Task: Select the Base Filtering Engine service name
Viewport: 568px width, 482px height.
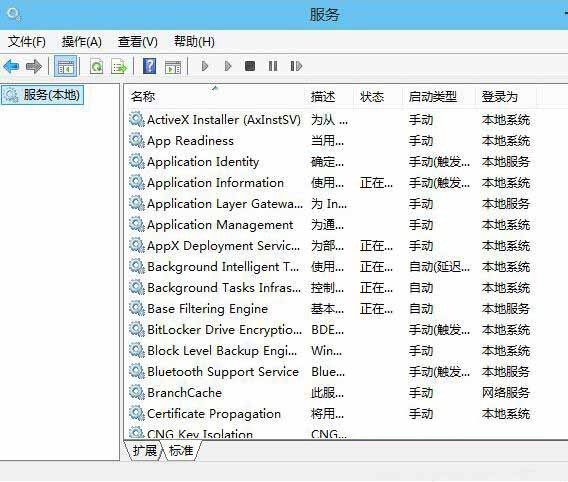Action: [x=208, y=309]
